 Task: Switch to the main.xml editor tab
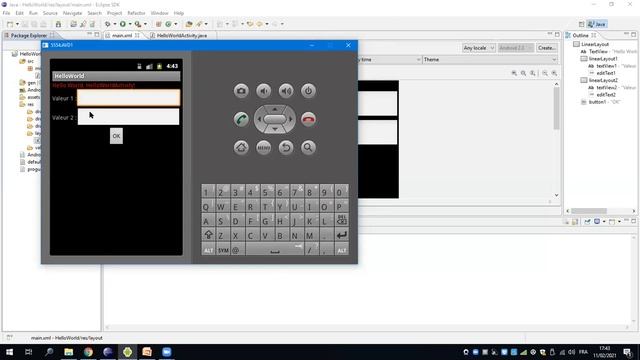122,36
